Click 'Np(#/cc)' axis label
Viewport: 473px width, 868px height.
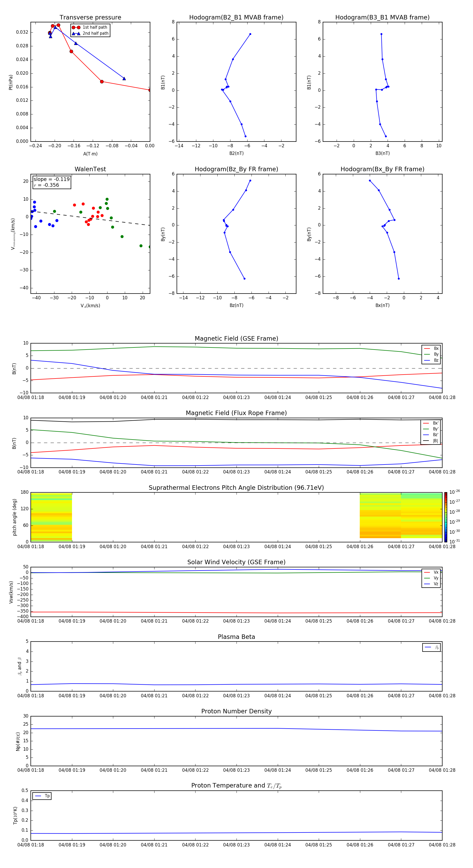[18, 741]
